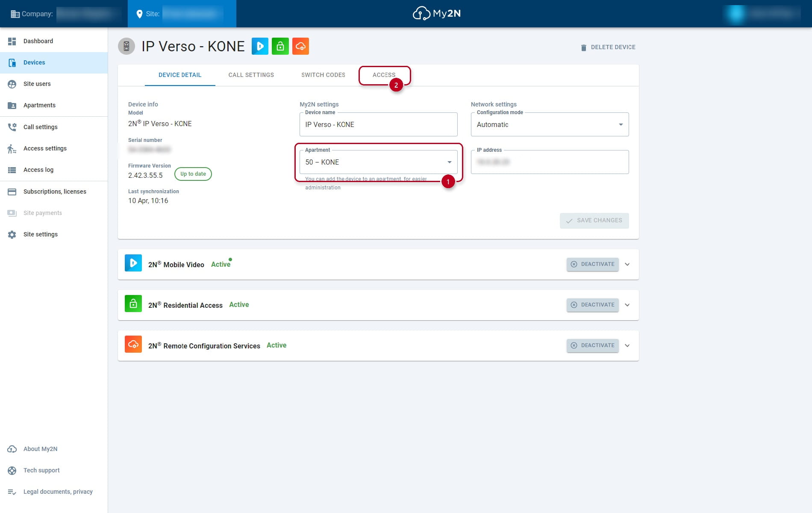
Task: Open Access settings in the sidebar
Action: tap(54, 148)
